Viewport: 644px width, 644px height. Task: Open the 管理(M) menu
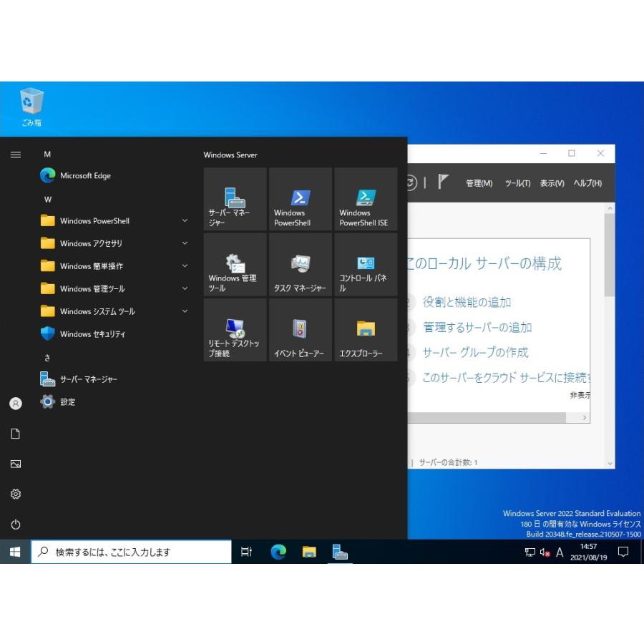[x=479, y=183]
